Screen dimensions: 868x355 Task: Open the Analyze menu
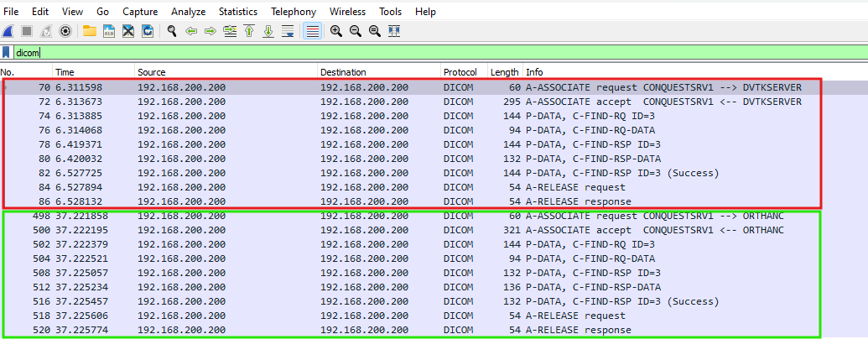pos(188,12)
